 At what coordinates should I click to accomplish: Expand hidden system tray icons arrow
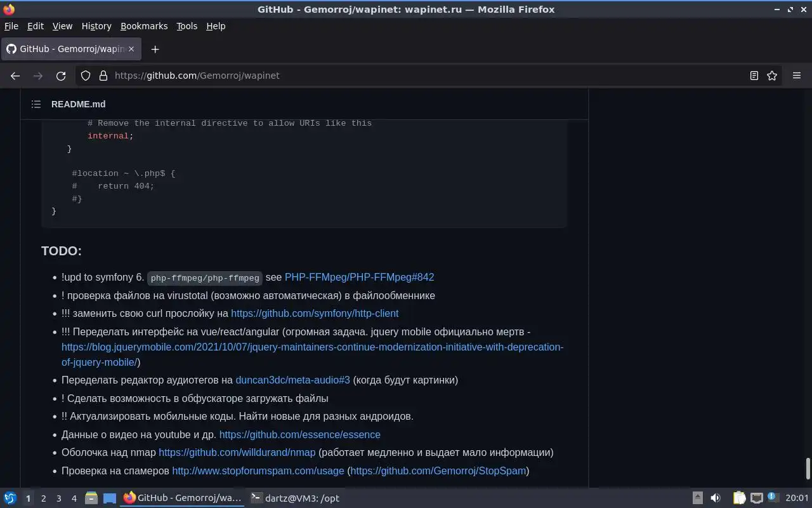point(697,498)
